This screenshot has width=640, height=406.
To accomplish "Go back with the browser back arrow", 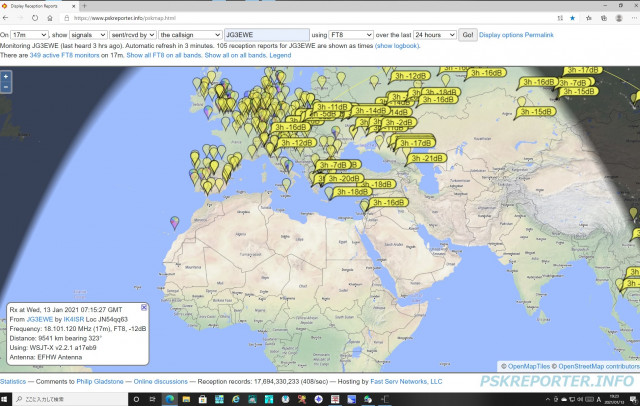I will pyautogui.click(x=9, y=18).
